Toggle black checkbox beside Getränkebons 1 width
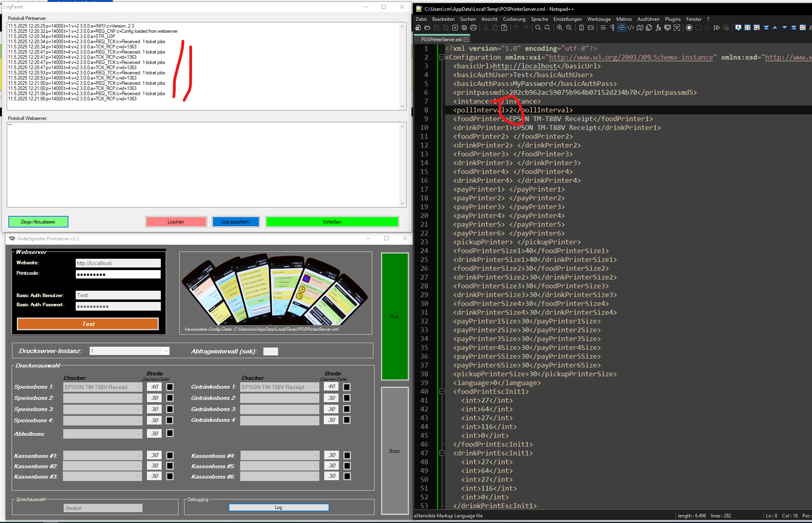812x523 pixels. [x=347, y=387]
